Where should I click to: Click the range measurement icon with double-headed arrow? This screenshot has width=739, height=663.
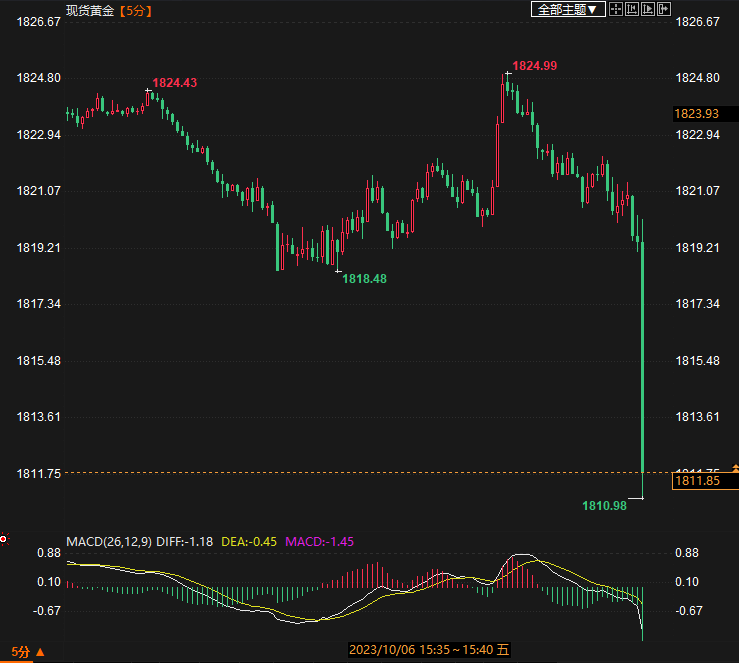point(632,9)
